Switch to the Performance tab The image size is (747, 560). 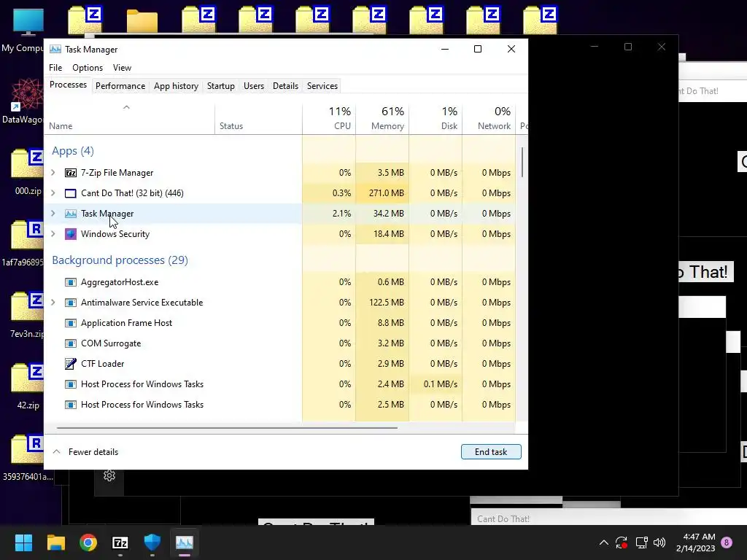pyautogui.click(x=120, y=86)
